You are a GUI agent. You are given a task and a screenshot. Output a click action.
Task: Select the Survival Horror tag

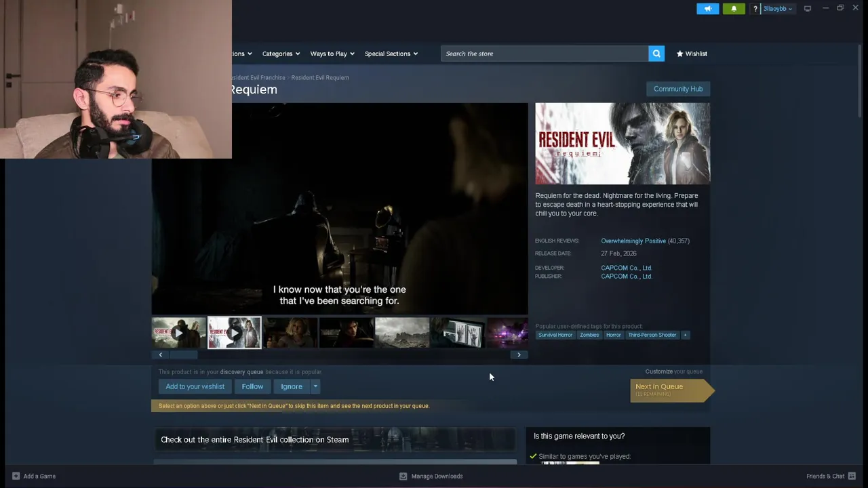click(555, 335)
